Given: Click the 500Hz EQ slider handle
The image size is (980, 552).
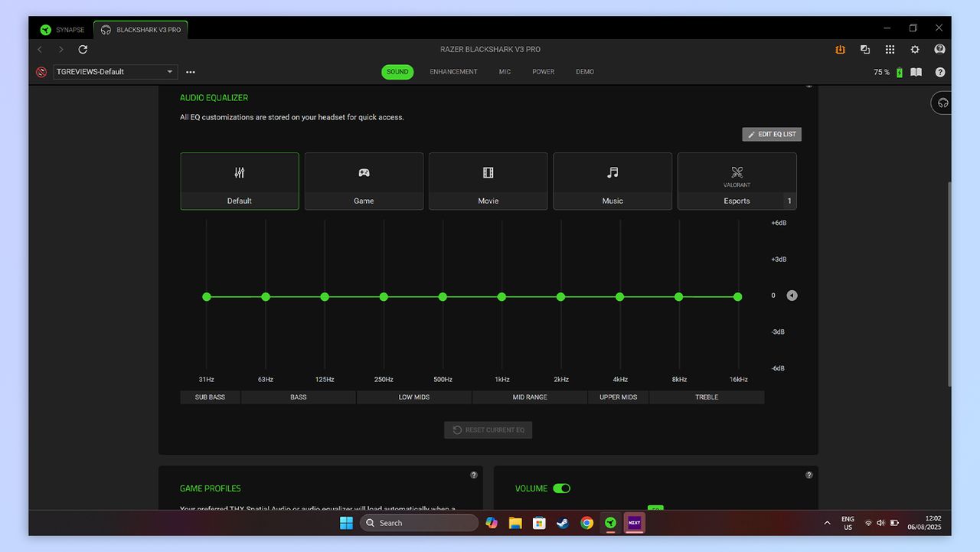Looking at the screenshot, I should point(443,297).
